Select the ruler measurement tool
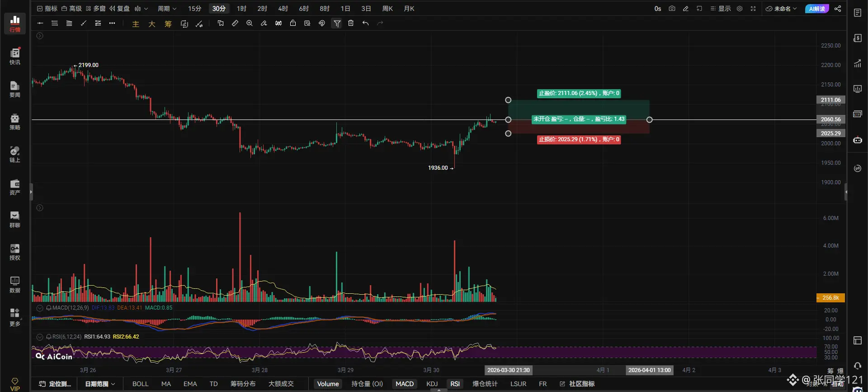This screenshot has width=868, height=392. click(x=235, y=23)
